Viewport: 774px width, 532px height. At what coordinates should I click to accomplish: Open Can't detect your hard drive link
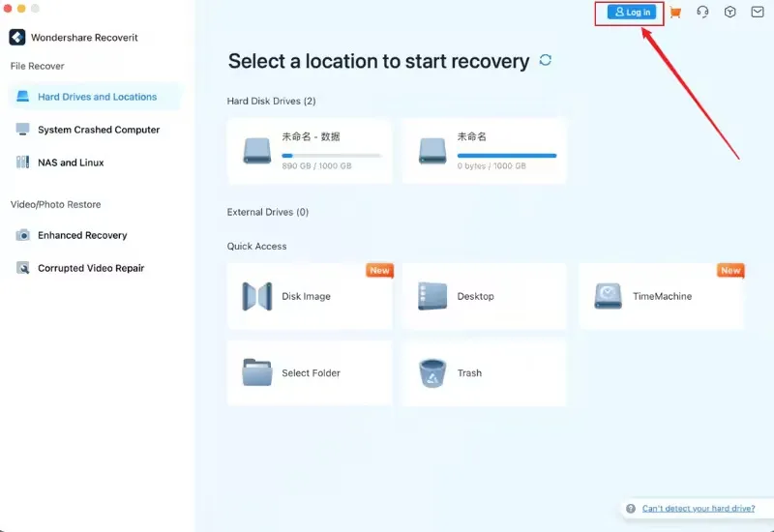click(x=698, y=509)
